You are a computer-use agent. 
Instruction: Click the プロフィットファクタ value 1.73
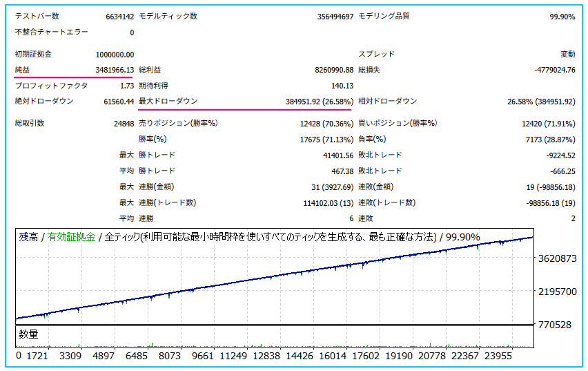click(126, 86)
